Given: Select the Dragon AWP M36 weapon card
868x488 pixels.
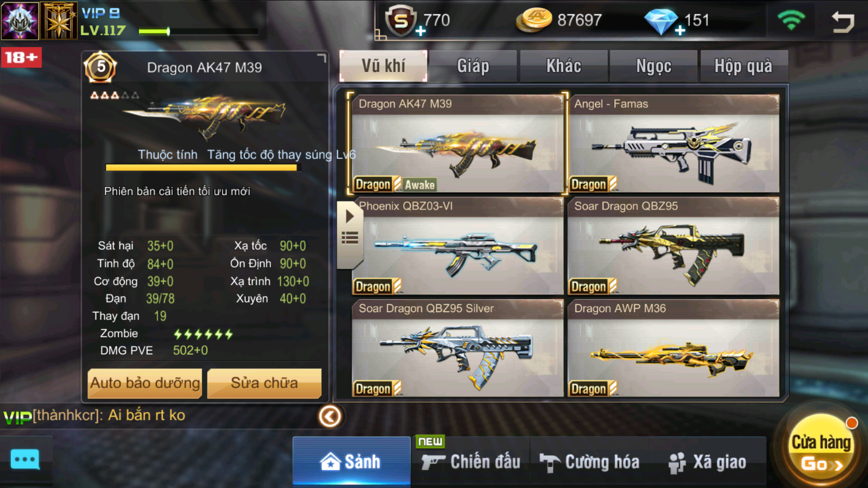Looking at the screenshot, I should tap(674, 348).
